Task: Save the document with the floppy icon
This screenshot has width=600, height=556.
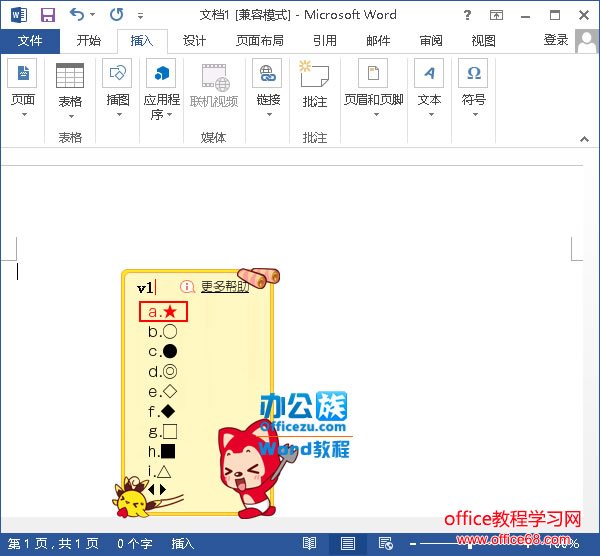Action: [48, 15]
